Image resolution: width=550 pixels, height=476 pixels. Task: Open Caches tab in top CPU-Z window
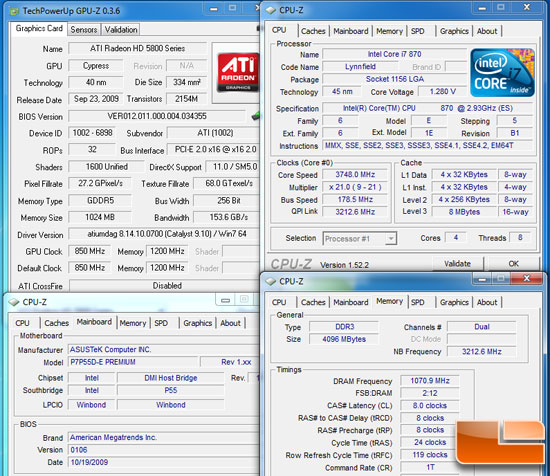coord(313,31)
